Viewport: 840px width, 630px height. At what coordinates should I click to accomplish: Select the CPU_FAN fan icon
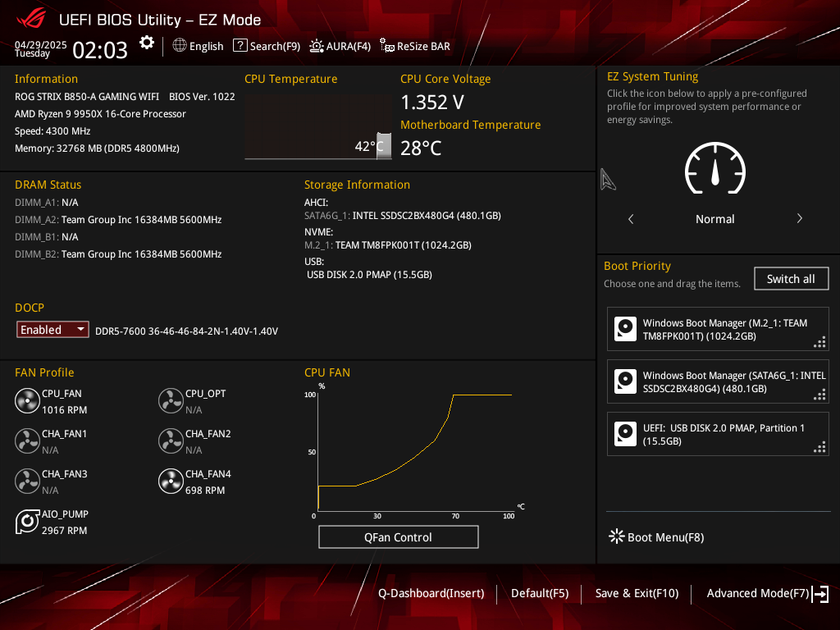click(27, 401)
